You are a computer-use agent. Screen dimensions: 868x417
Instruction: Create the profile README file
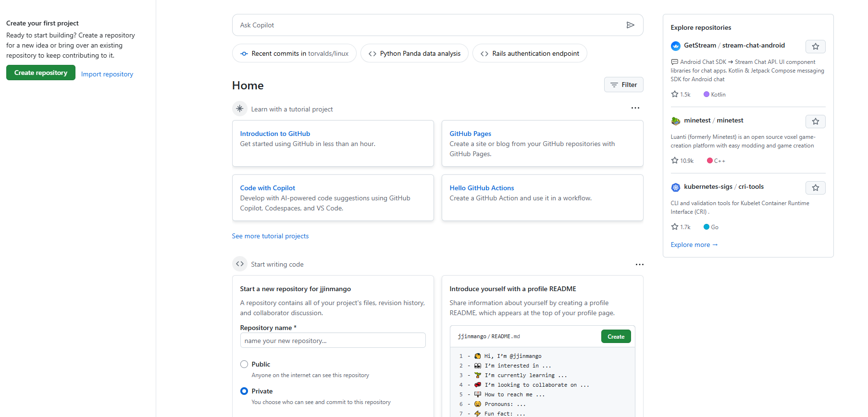(616, 337)
